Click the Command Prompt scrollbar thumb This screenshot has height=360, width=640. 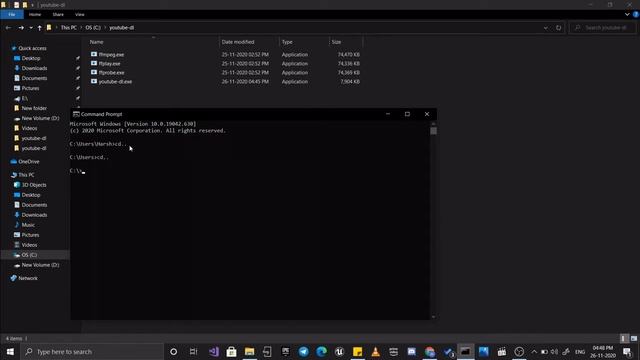[x=433, y=131]
